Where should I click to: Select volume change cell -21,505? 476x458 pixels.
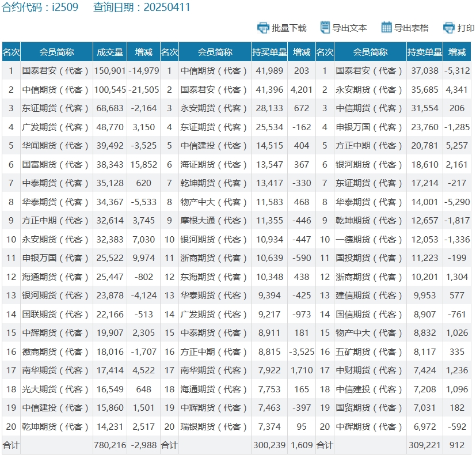pos(143,90)
